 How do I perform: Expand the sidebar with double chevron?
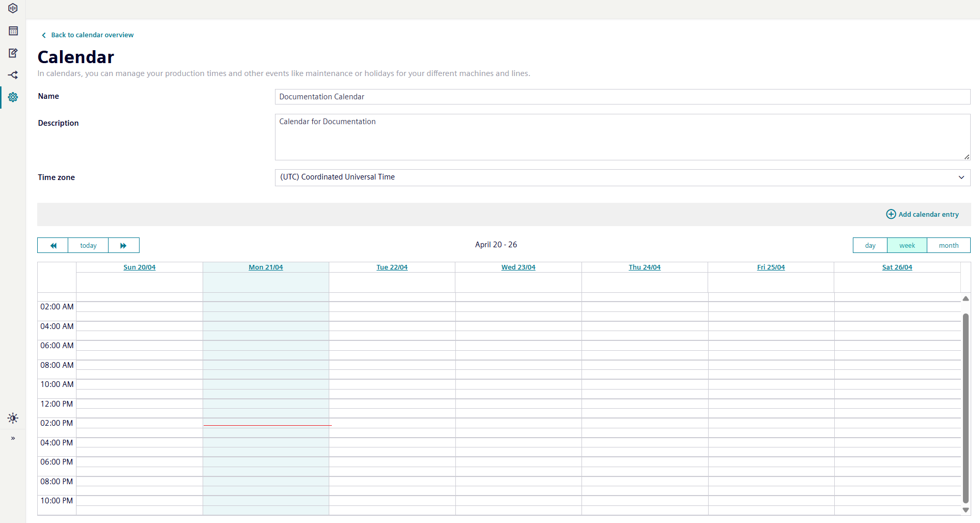pos(13,438)
